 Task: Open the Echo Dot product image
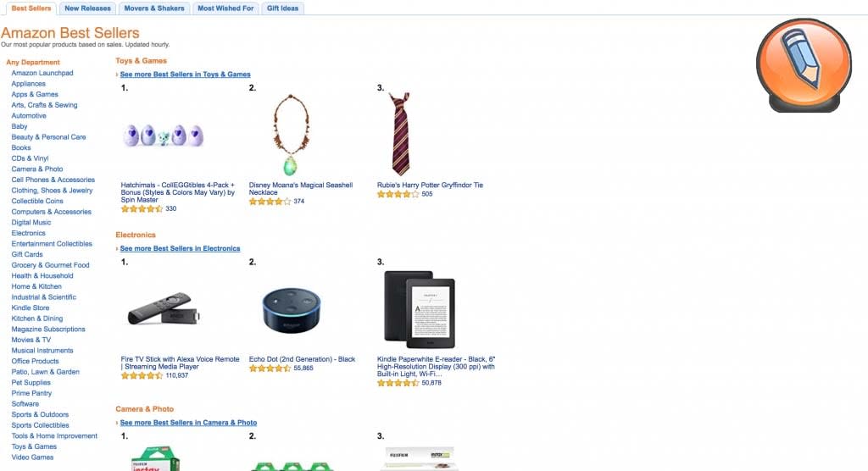292,310
